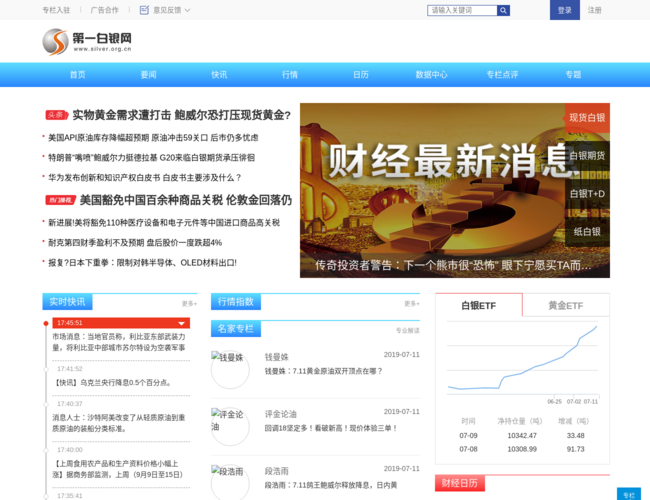
Task: Switch to the 黄金ETF tab
Action: [566, 306]
